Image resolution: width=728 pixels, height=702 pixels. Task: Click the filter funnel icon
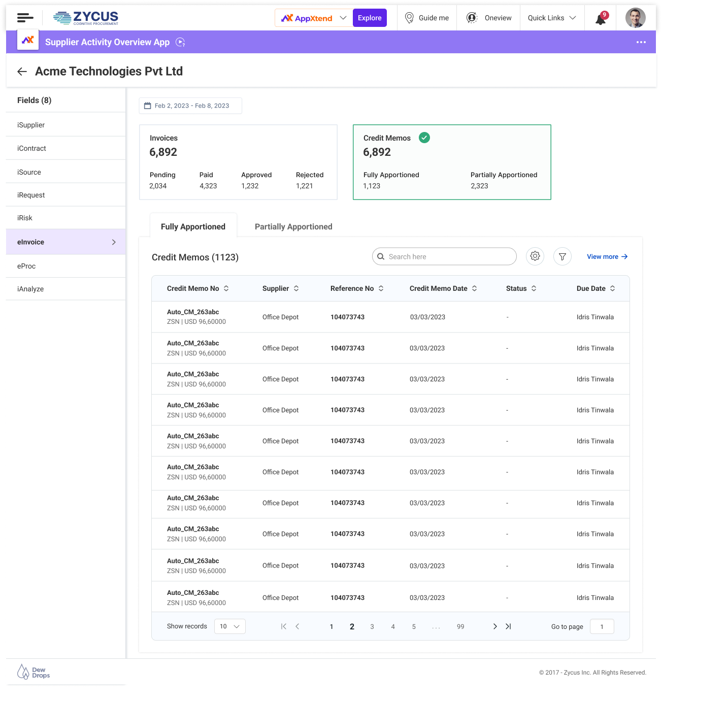(x=562, y=257)
